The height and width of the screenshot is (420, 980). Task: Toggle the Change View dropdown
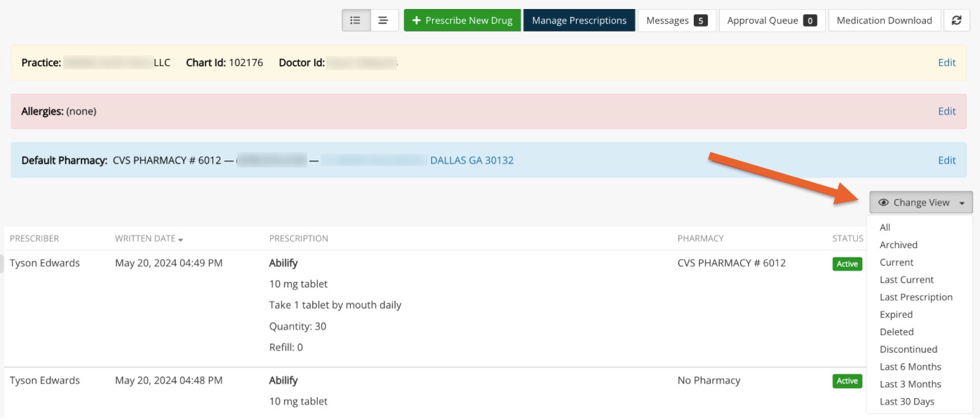tap(921, 202)
